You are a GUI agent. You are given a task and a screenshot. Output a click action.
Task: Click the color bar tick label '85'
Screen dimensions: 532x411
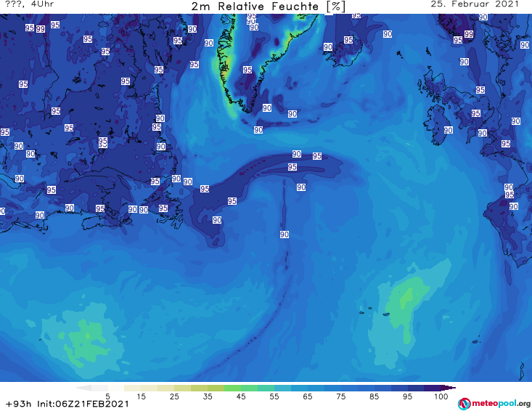pyautogui.click(x=374, y=396)
